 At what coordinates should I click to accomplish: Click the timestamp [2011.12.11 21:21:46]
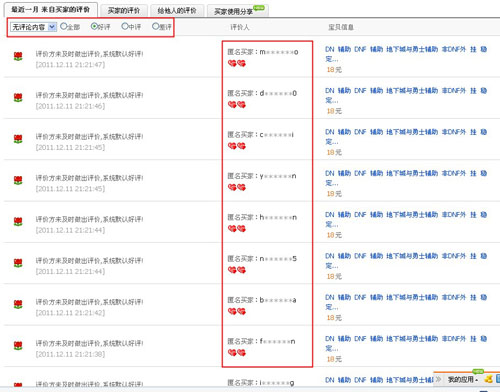coord(70,106)
